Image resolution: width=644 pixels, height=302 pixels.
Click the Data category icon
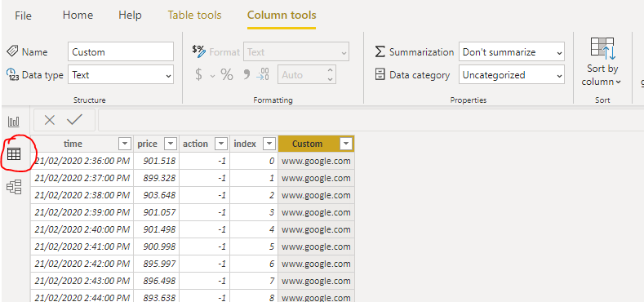[x=380, y=75]
